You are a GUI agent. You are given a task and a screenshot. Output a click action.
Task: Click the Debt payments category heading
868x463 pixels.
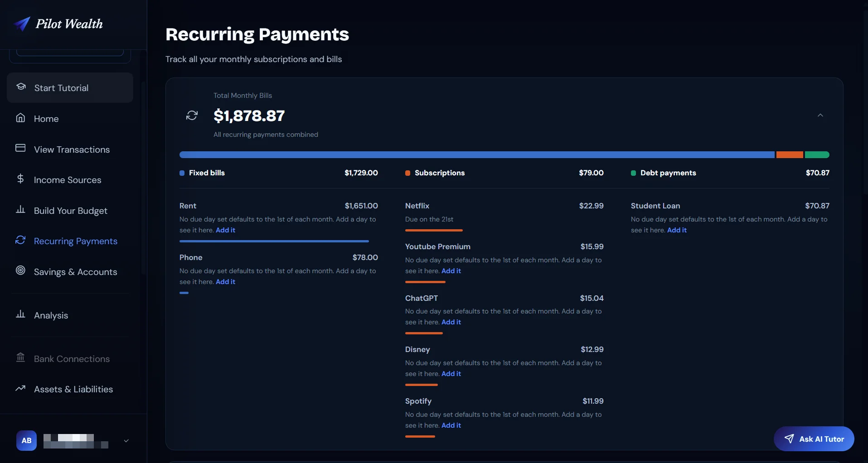[668, 173]
